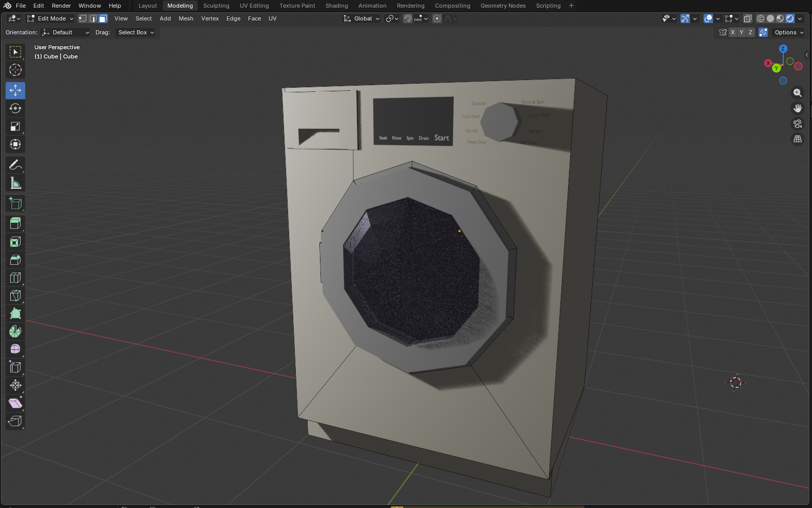Open the Global transform orientation dropdown
Image resolution: width=812 pixels, height=508 pixels.
(x=362, y=18)
